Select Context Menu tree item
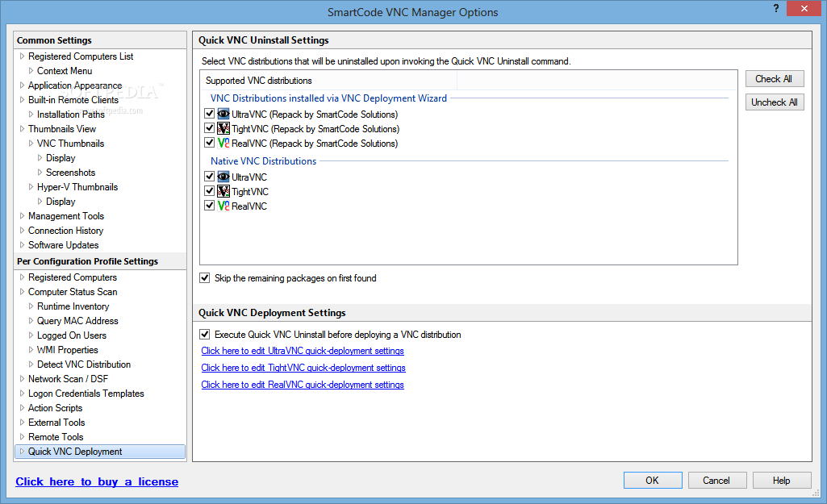 [65, 71]
